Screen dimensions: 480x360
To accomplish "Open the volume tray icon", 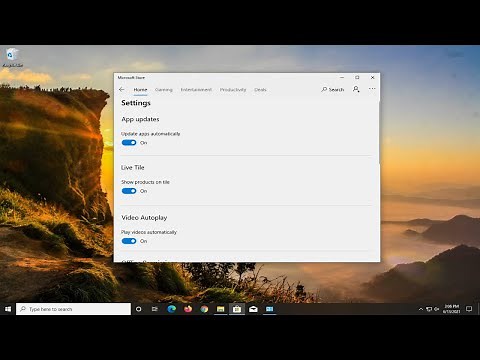I will (x=436, y=309).
